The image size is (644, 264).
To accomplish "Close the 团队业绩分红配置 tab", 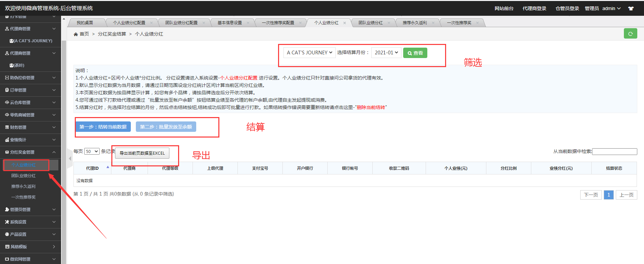I will click(x=204, y=23).
